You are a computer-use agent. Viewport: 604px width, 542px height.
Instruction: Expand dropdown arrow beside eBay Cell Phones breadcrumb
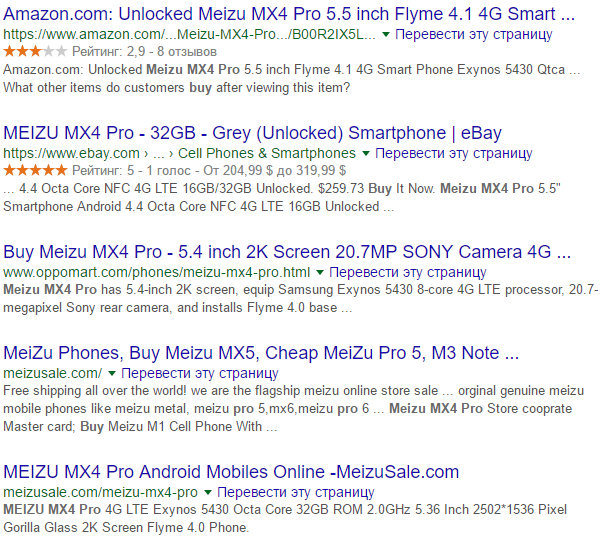[366, 154]
